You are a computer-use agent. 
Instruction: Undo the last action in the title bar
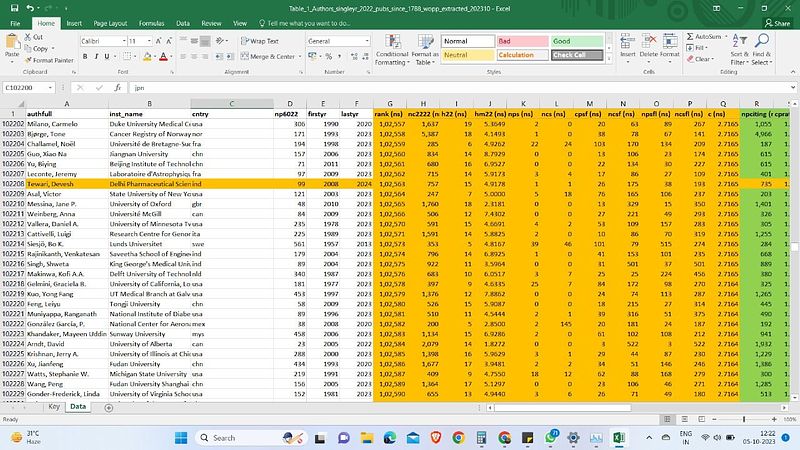(30, 8)
